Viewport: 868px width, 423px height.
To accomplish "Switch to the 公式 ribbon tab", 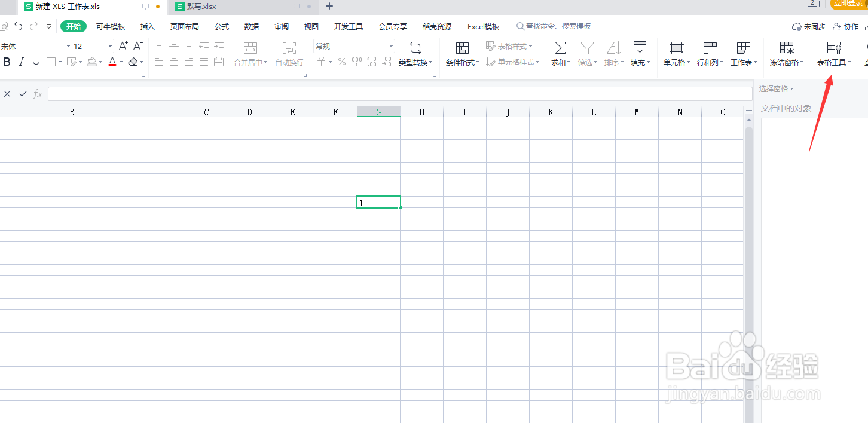I will click(x=222, y=26).
